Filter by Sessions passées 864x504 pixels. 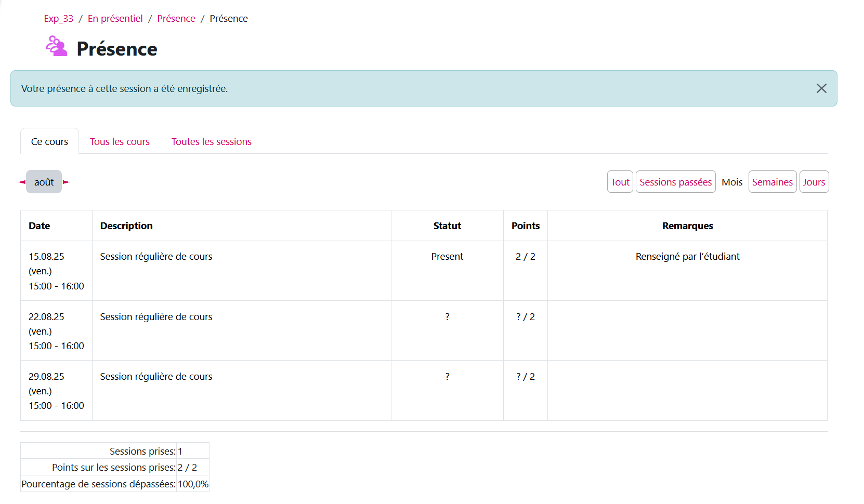pos(675,182)
